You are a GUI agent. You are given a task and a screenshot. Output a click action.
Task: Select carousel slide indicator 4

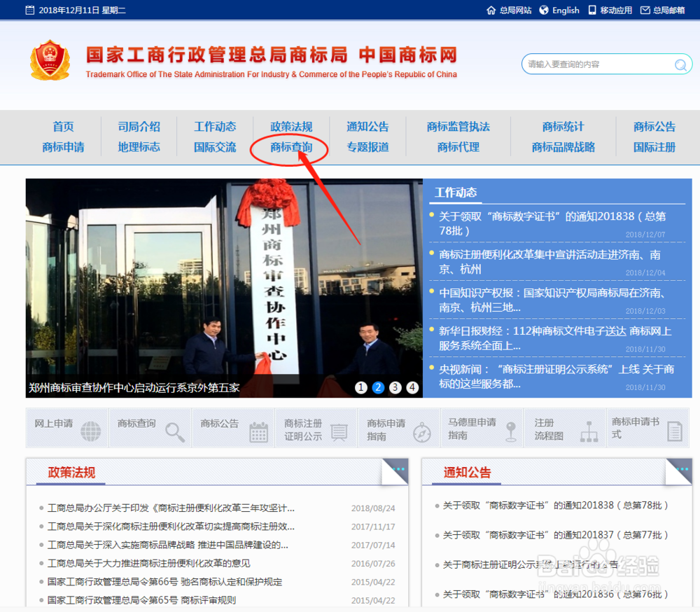[412, 387]
